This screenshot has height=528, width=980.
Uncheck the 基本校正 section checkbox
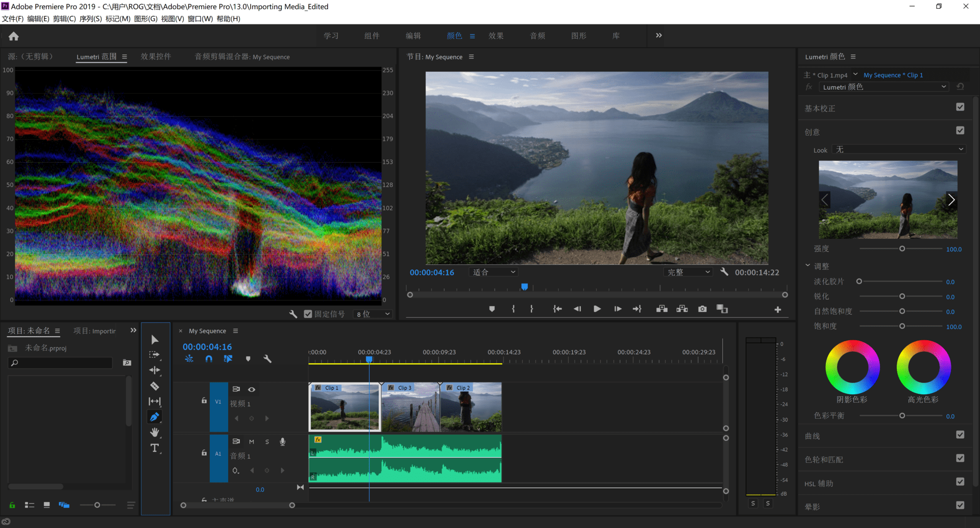tap(960, 107)
